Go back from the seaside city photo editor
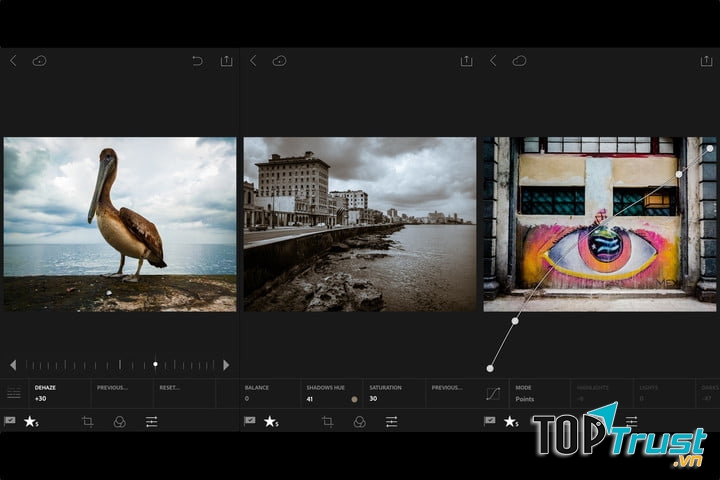Screen dimensions: 720x480 point(253,61)
